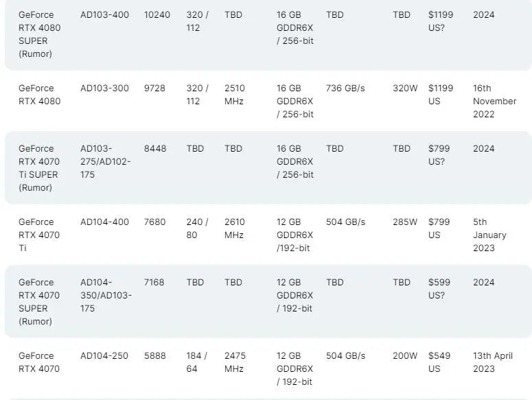The height and width of the screenshot is (400, 532).
Task: Select the 320W power cell
Action: tap(405, 88)
